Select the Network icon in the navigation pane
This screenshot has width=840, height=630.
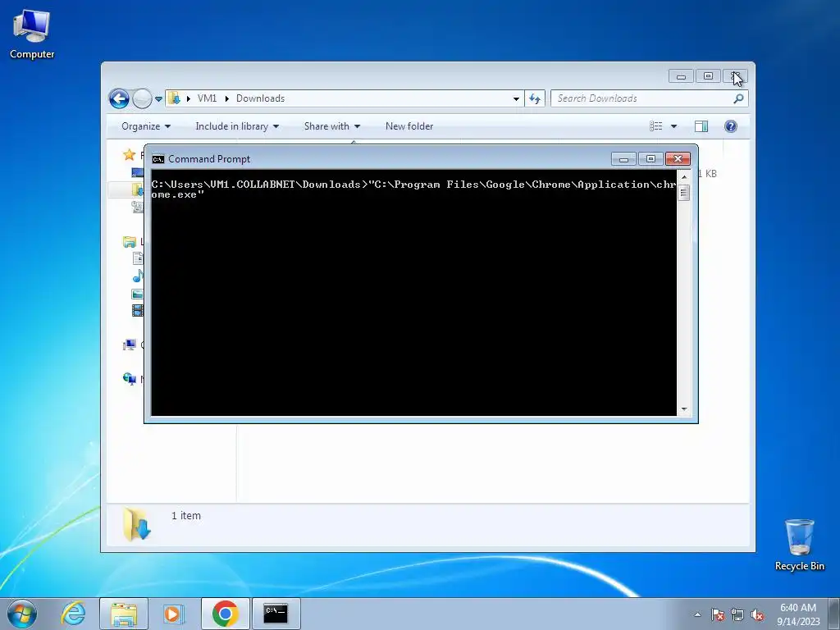(129, 379)
